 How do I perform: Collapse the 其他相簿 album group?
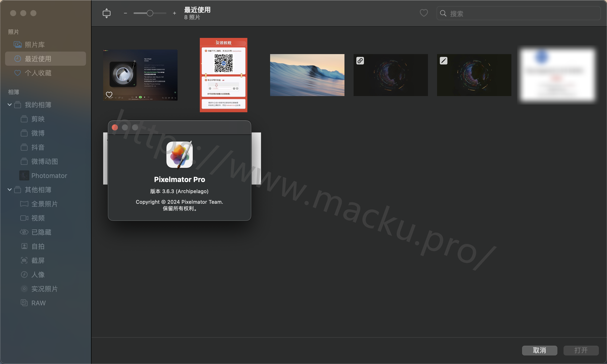[10, 190]
